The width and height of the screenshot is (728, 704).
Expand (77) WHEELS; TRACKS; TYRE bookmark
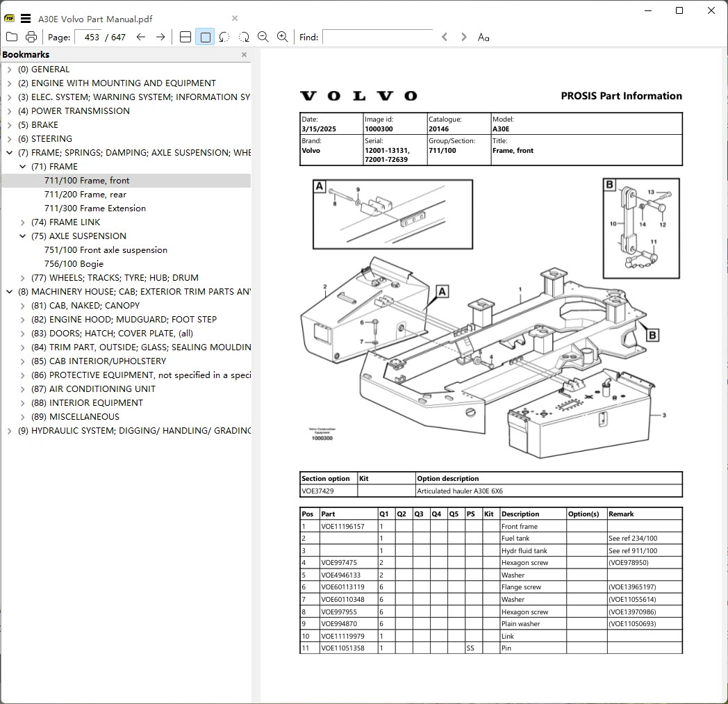click(22, 278)
